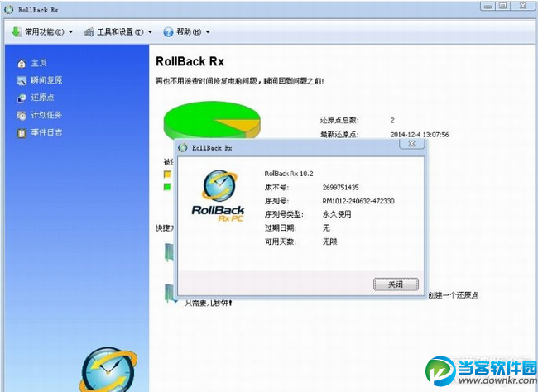Click the main window title bar icon
The image size is (538, 392).
click(9, 10)
